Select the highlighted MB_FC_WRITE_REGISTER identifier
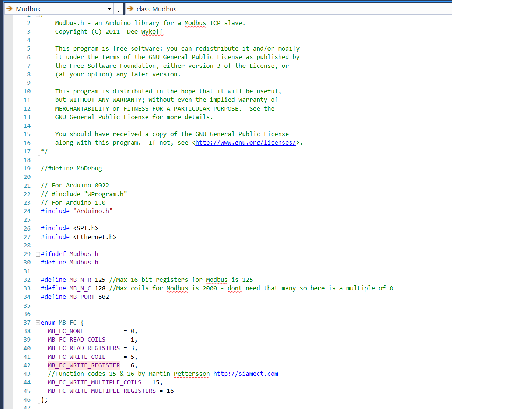Viewport: 532px width, 409px height. 84,365
